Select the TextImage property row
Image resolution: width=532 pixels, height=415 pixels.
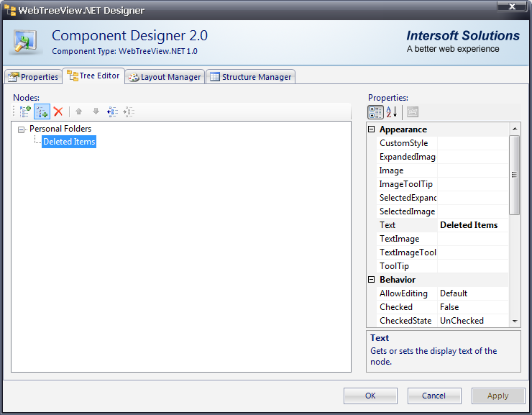442,239
